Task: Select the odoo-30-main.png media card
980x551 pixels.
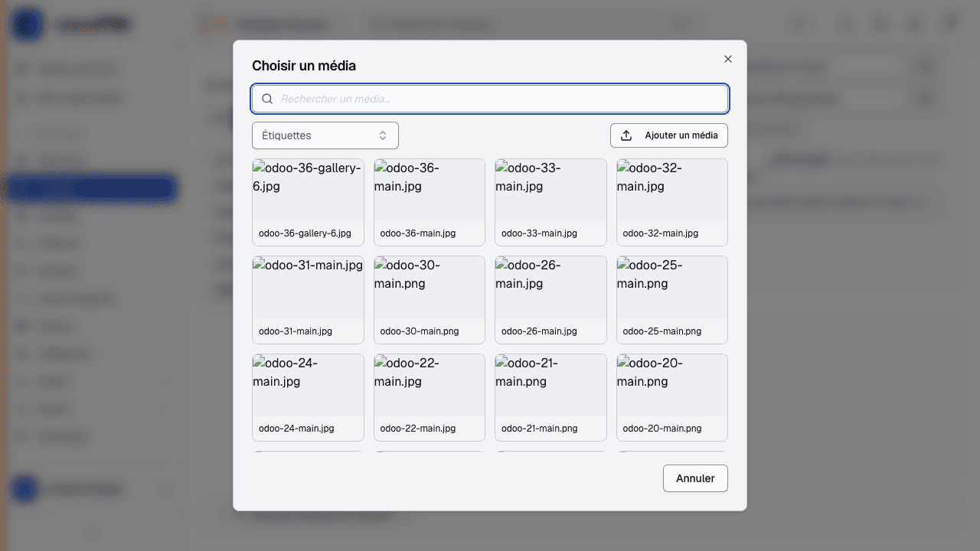Action: pos(430,300)
